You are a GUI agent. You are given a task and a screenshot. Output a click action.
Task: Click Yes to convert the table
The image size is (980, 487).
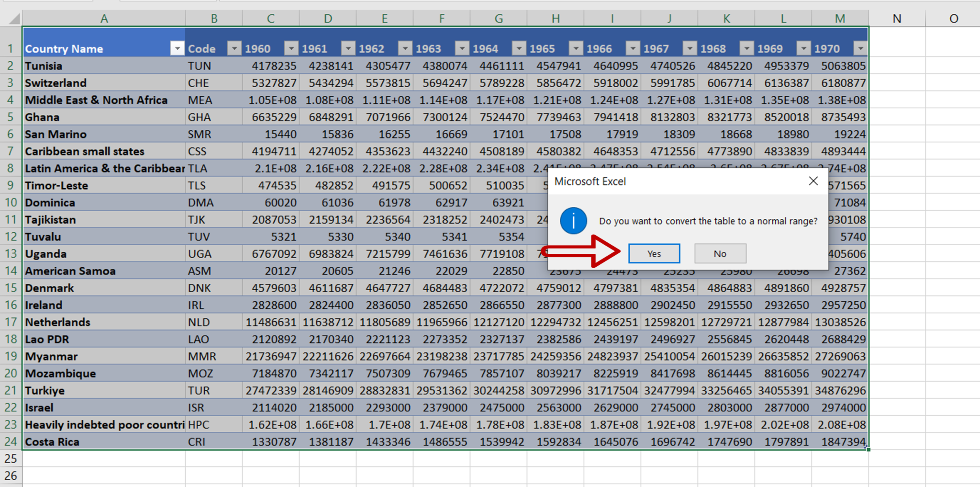click(654, 253)
